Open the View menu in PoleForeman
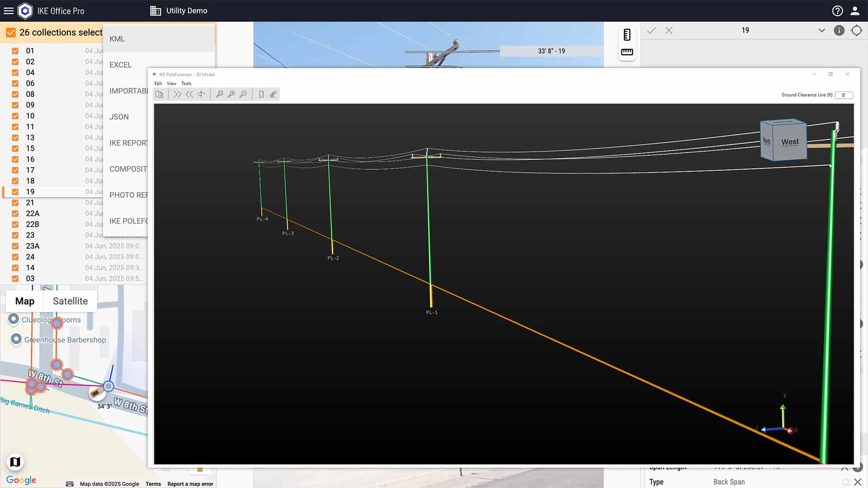868x488 pixels. point(171,84)
